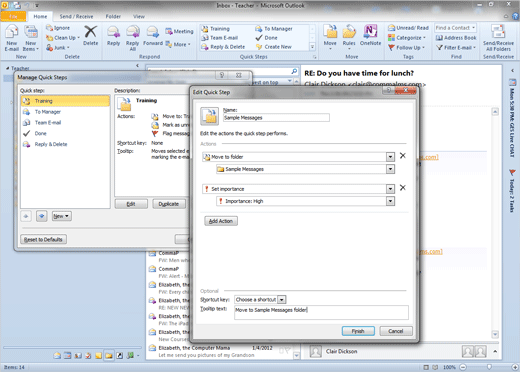Click Create New quick step in ribbon
The image size is (520, 372).
pyautogui.click(x=273, y=47)
